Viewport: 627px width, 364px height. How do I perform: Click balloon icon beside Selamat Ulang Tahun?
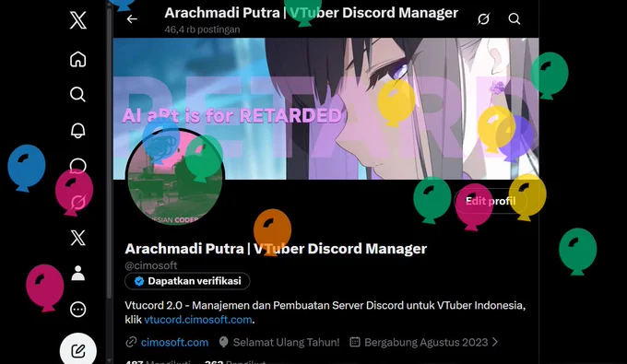tap(223, 342)
